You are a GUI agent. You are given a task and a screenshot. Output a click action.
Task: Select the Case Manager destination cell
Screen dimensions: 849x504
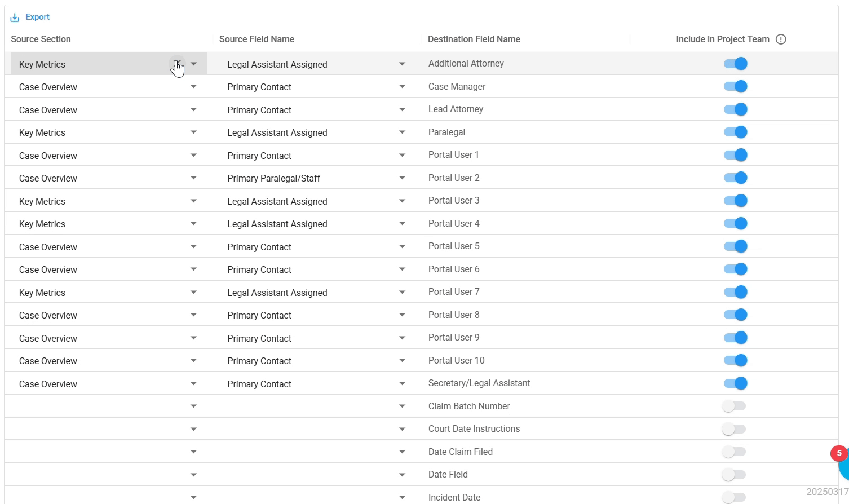click(457, 86)
